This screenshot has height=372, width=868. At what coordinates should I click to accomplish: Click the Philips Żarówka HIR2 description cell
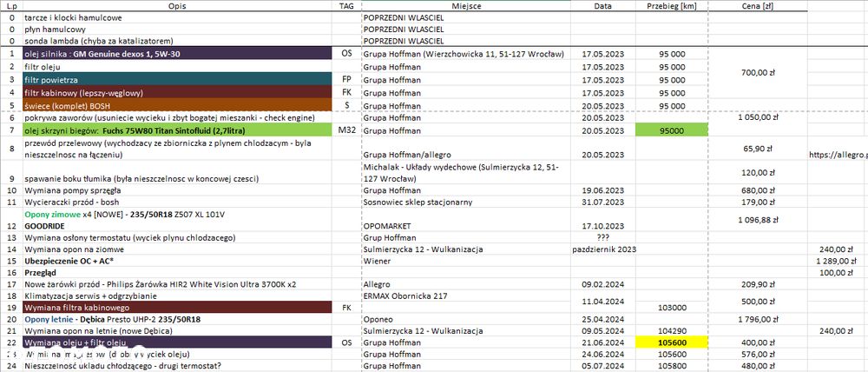177,284
